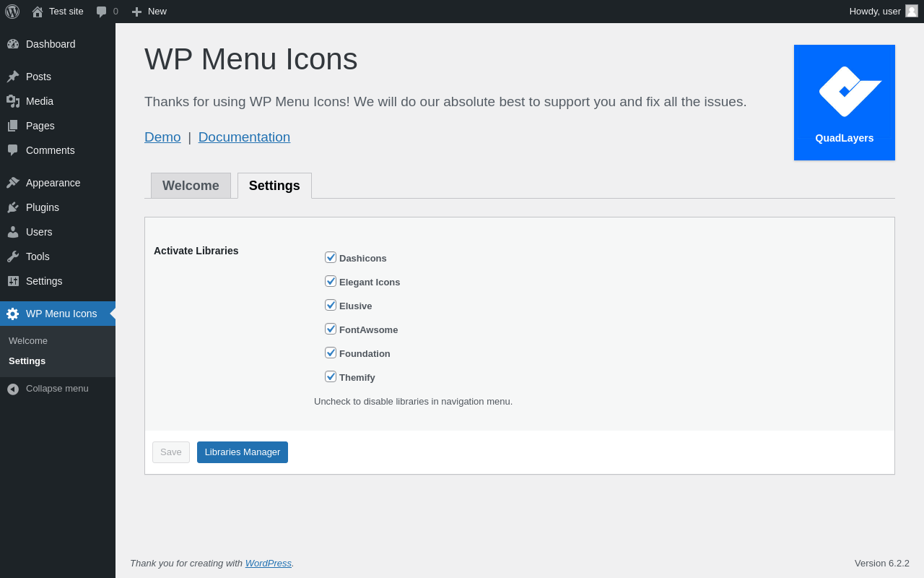Open Pages from the admin sidebar
The height and width of the screenshot is (578, 924).
[x=58, y=126]
